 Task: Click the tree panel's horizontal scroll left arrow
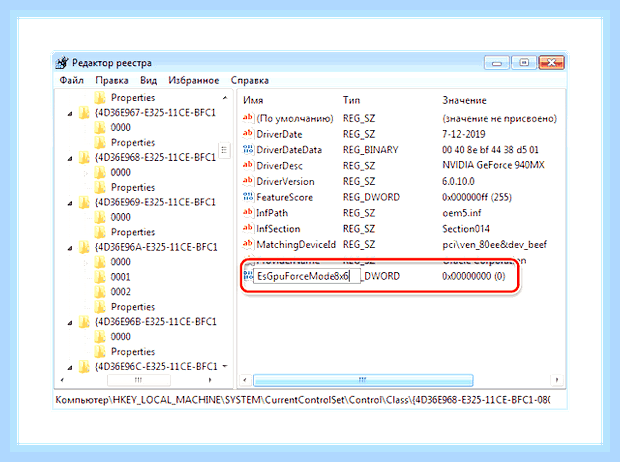tap(62, 380)
